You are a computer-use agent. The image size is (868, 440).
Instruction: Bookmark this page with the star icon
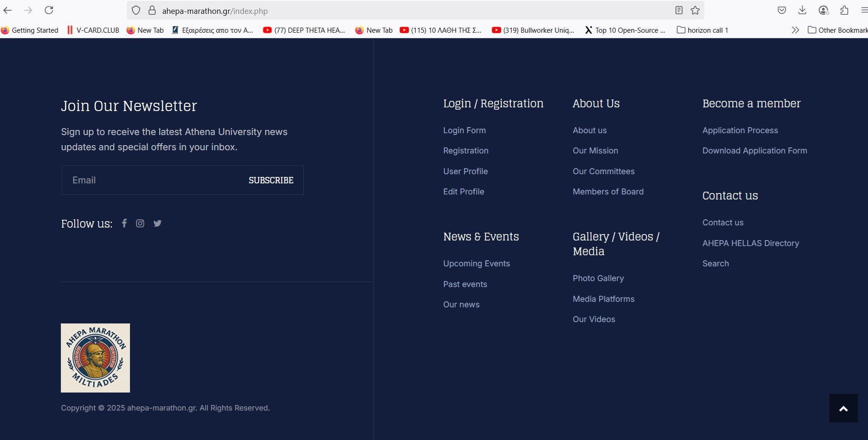(x=695, y=10)
